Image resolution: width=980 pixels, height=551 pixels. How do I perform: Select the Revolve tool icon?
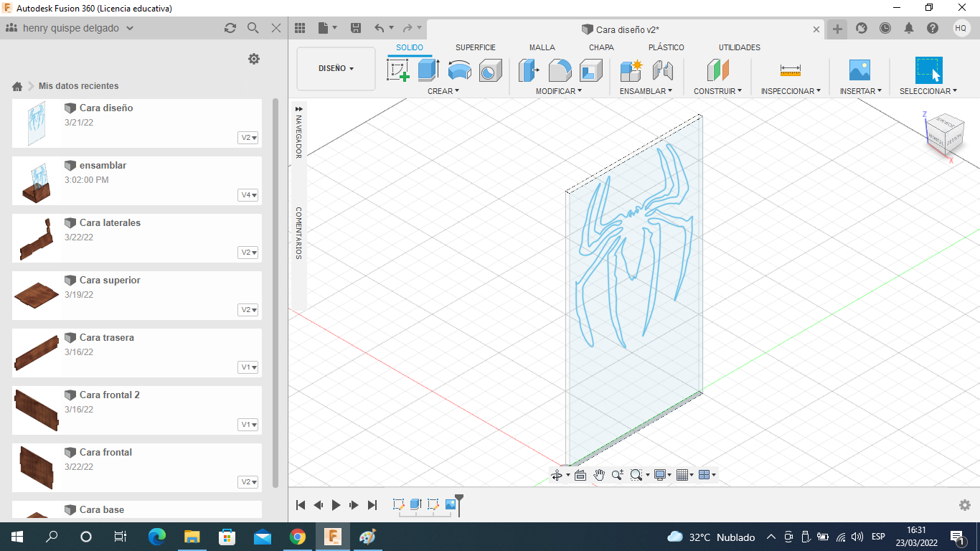tap(459, 70)
